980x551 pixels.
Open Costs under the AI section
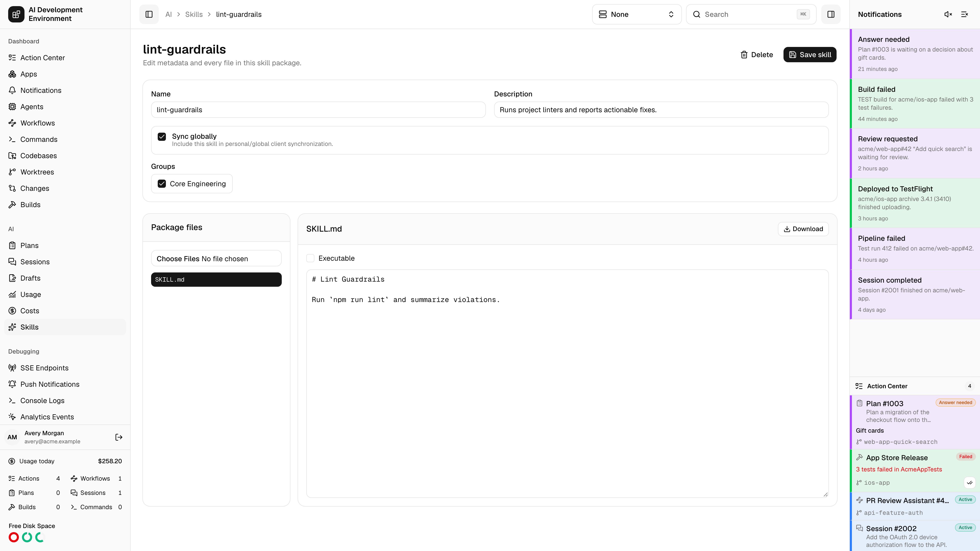click(65, 311)
